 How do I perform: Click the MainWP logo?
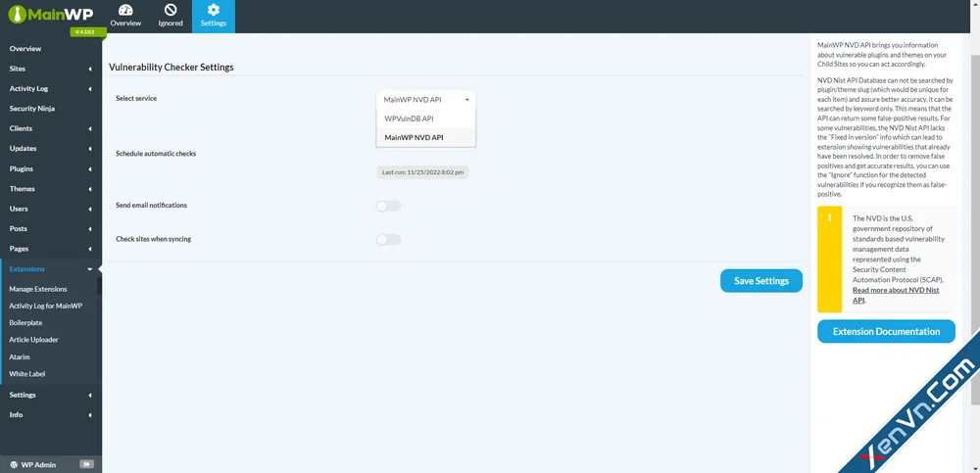51,14
